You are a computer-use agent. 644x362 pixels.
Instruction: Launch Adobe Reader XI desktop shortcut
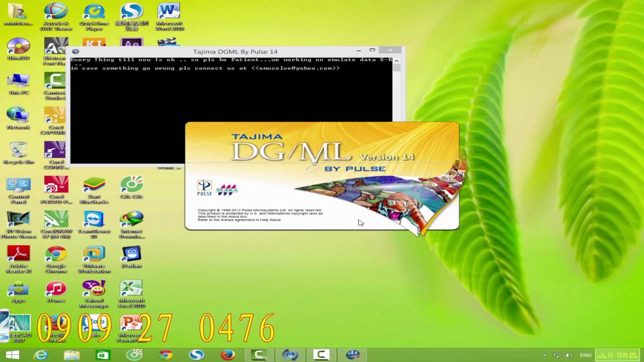click(x=19, y=259)
